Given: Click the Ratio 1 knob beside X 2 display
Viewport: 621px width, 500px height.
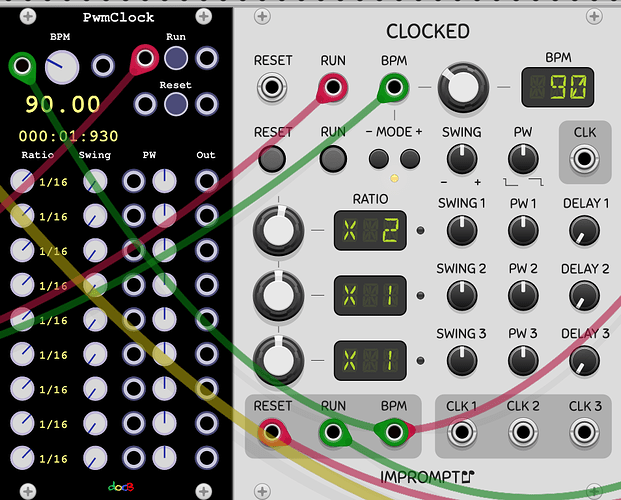Looking at the screenshot, I should (x=278, y=231).
